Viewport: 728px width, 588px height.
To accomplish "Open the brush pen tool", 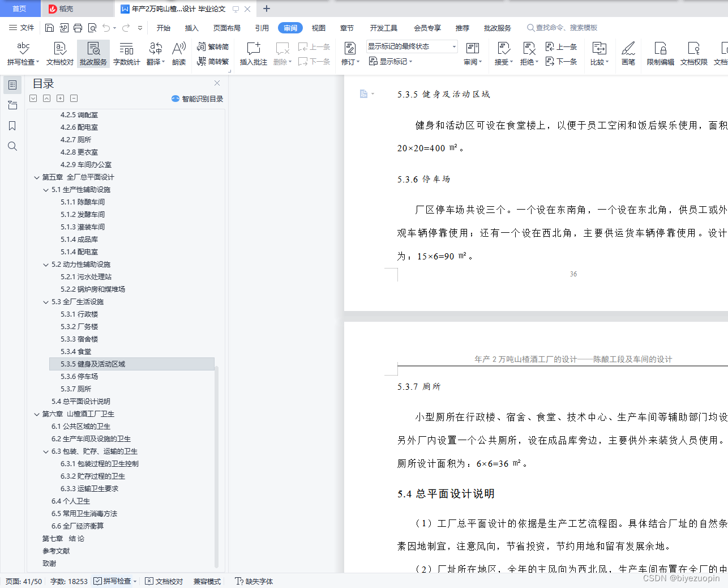I will 628,53.
